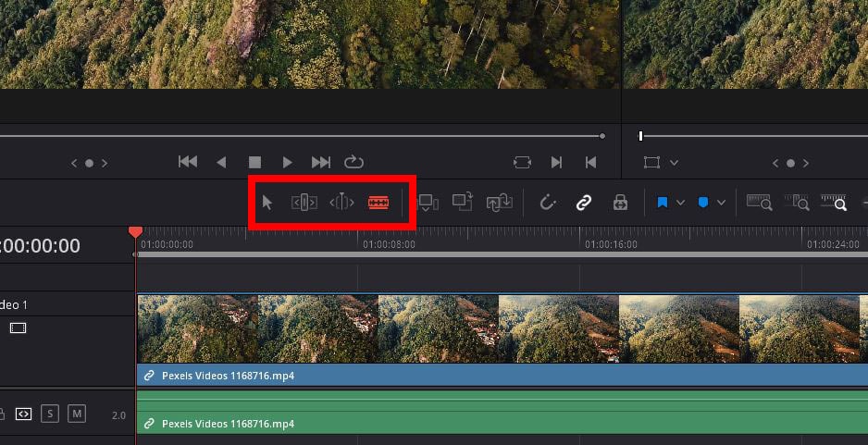Toggle the linked selection chain icon
The height and width of the screenshot is (445, 868).
point(584,203)
